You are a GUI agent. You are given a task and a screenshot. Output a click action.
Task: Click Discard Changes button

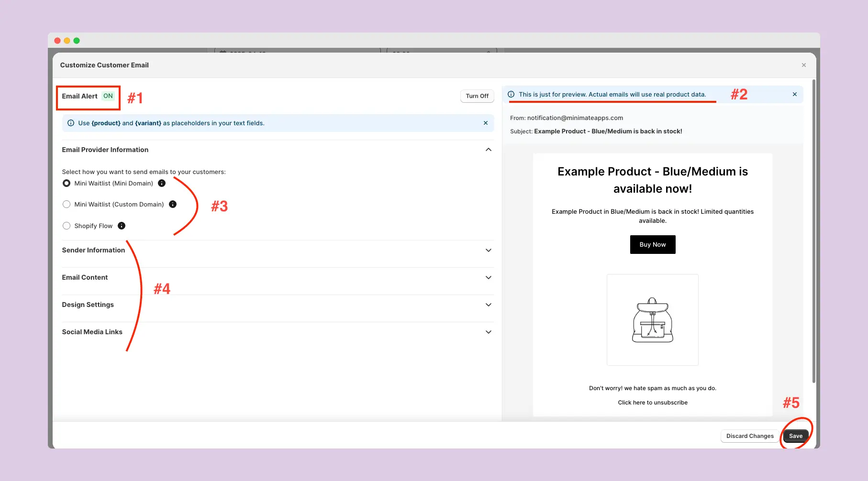click(x=749, y=436)
